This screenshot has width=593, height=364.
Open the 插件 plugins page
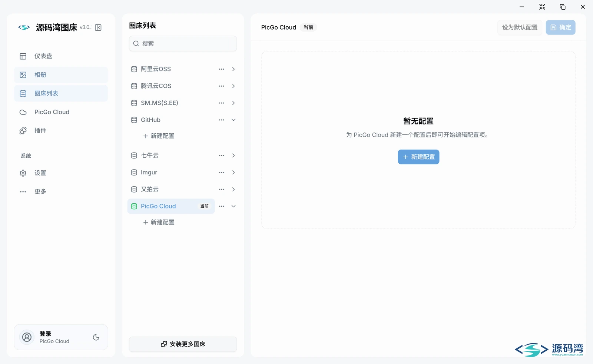click(x=61, y=130)
